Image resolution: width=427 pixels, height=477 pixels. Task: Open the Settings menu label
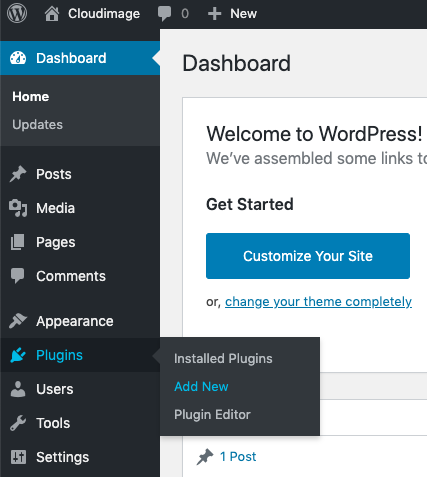tap(63, 458)
